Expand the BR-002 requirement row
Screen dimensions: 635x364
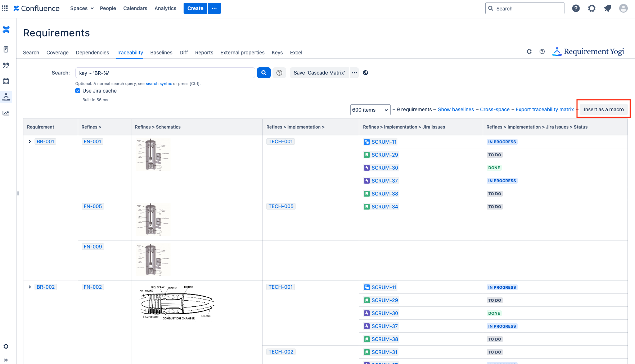tap(30, 287)
